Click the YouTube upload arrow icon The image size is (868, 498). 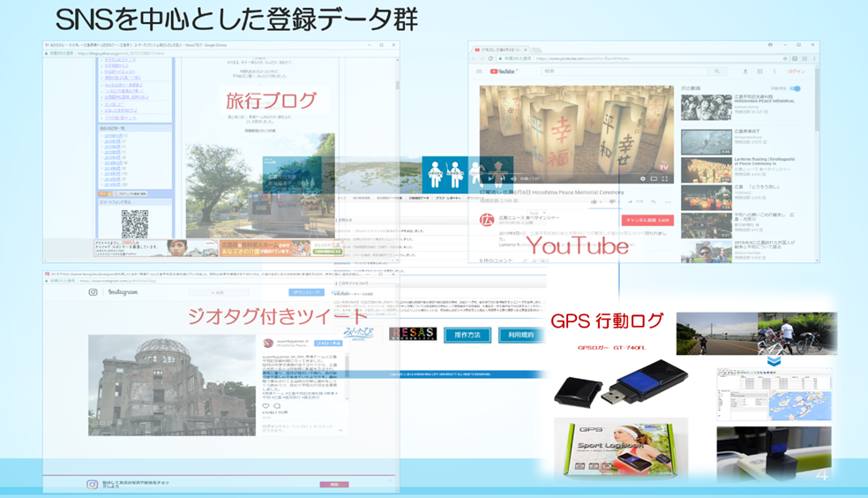pos(745,72)
